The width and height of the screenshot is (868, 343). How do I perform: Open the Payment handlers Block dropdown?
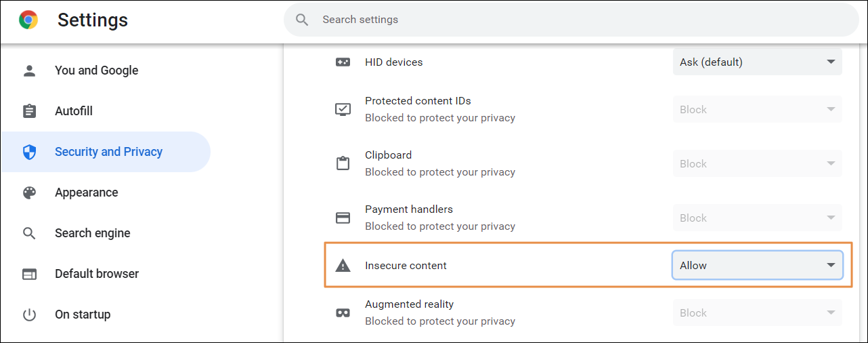(x=757, y=218)
